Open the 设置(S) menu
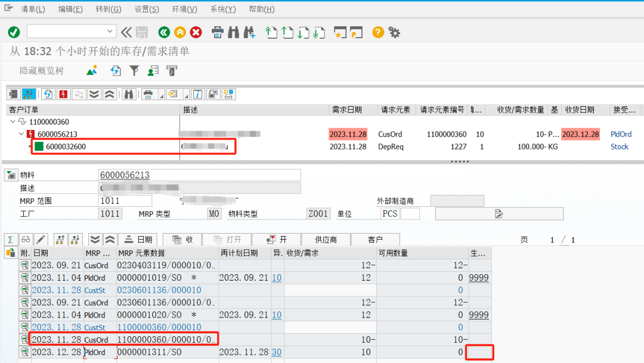Viewport: 644px width, 363px height. tap(147, 9)
